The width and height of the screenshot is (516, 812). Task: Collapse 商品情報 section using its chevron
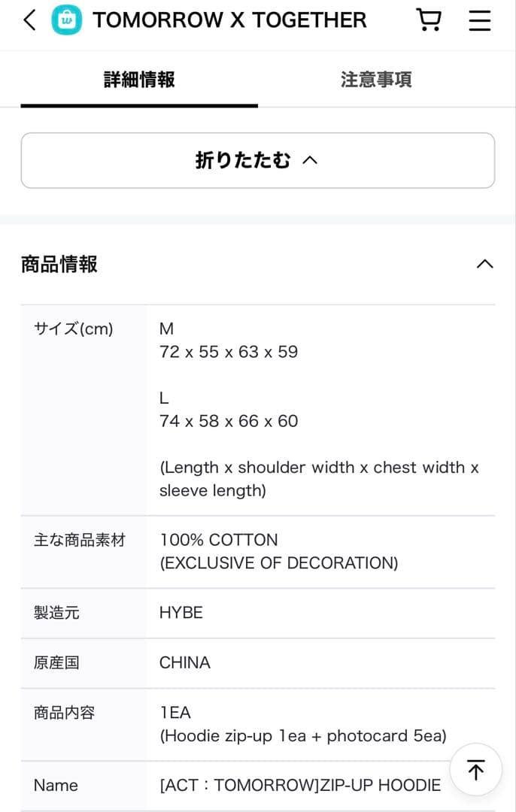(485, 264)
